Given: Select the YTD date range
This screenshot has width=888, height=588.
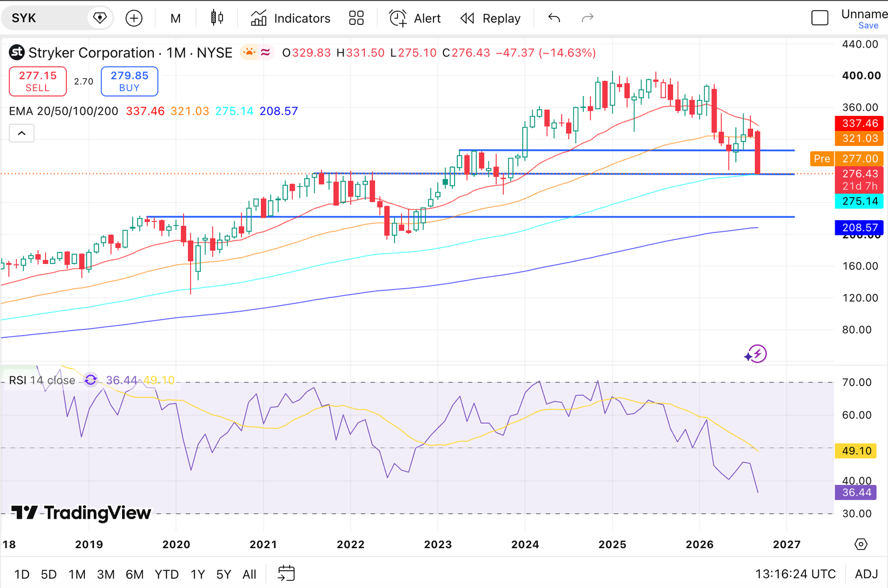Looking at the screenshot, I should point(167,574).
